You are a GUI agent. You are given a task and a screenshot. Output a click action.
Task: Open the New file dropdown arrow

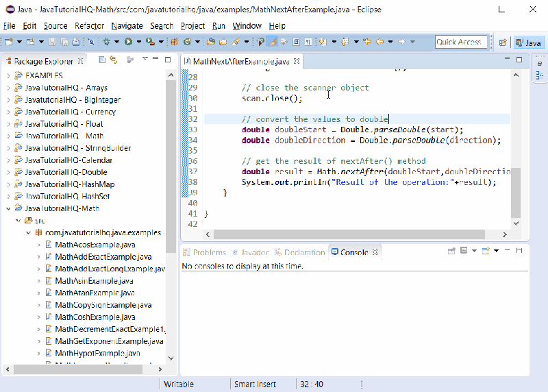19,42
